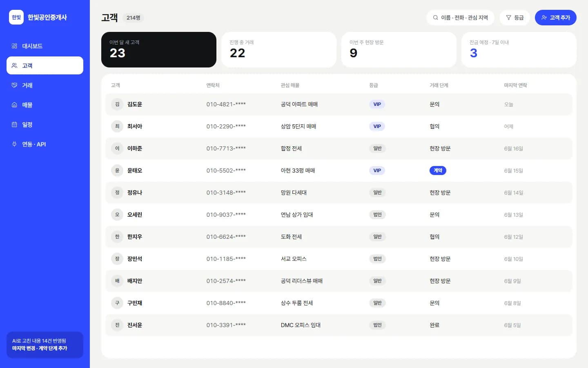Image resolution: width=588 pixels, height=368 pixels.
Task: Click the VIP badge for 윤태오
Action: (x=377, y=171)
